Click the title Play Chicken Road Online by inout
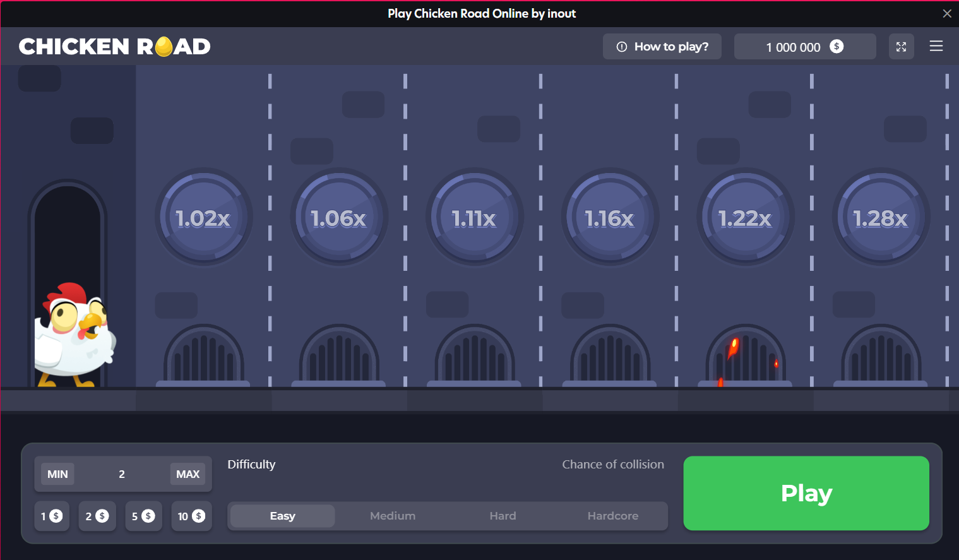Screen dimensions: 959x560 click(x=482, y=13)
